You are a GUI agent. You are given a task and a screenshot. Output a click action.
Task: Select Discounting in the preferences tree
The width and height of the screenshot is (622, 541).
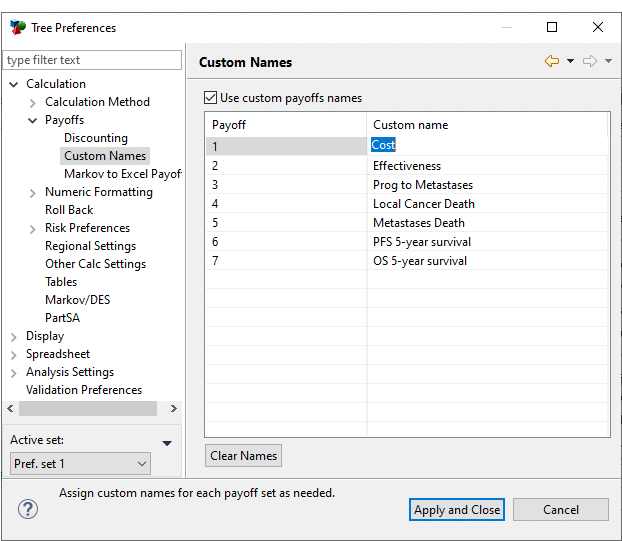coord(96,138)
